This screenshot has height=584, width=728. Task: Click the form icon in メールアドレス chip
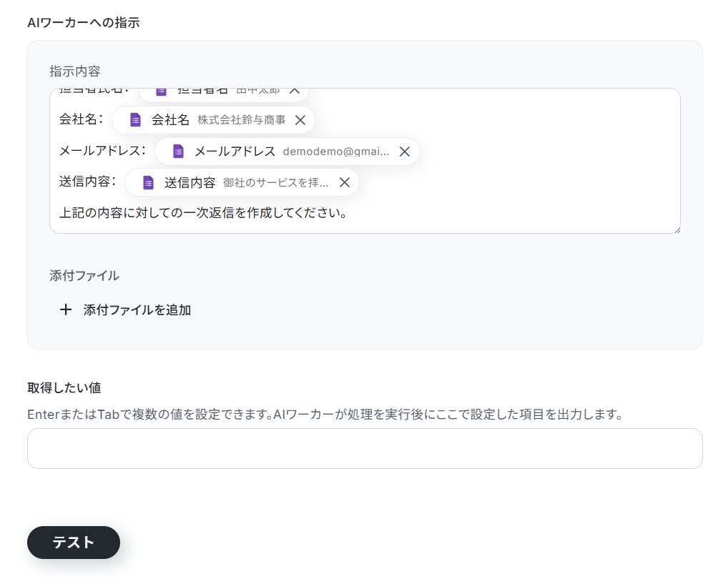[178, 152]
